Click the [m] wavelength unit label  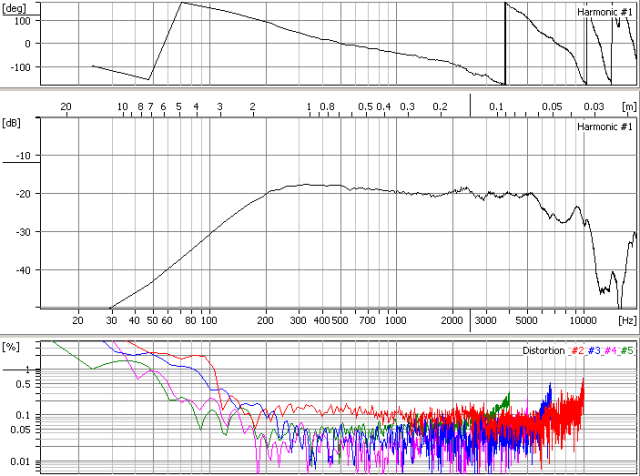627,106
